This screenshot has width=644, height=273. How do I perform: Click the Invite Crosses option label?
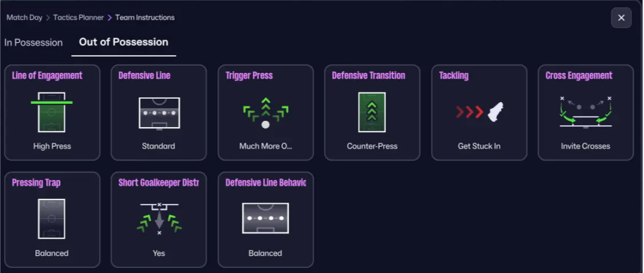coord(586,146)
